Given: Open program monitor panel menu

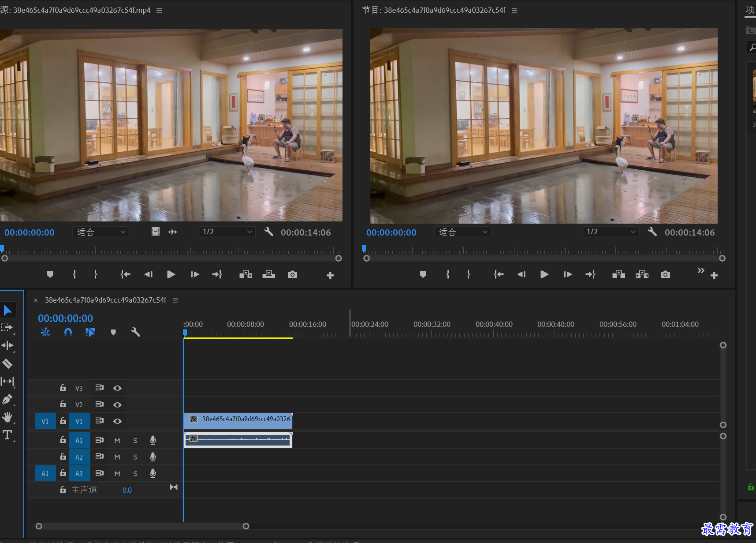Looking at the screenshot, I should click(514, 10).
